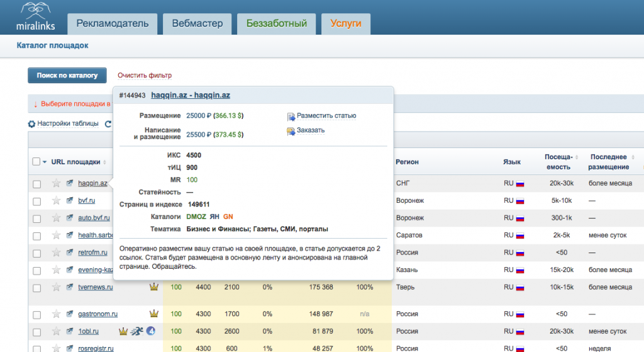The image size is (644, 352).
Task: Open the Вебмастер tab
Action: click(x=197, y=23)
